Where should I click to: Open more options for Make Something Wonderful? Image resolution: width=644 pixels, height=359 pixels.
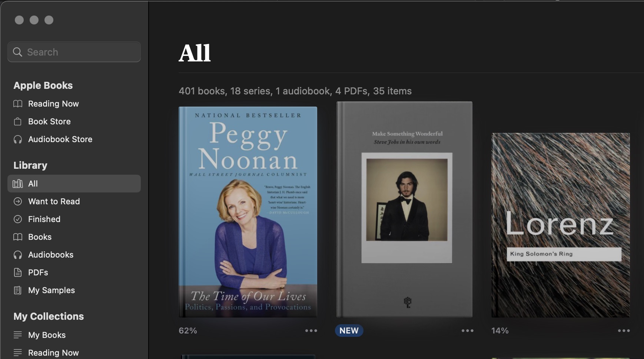pyautogui.click(x=468, y=331)
